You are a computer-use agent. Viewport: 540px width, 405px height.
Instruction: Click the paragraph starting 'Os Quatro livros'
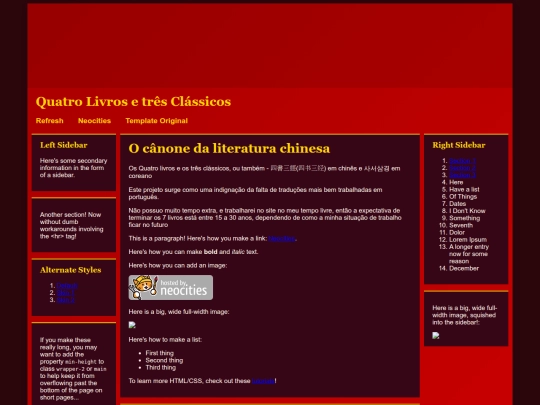(264, 172)
